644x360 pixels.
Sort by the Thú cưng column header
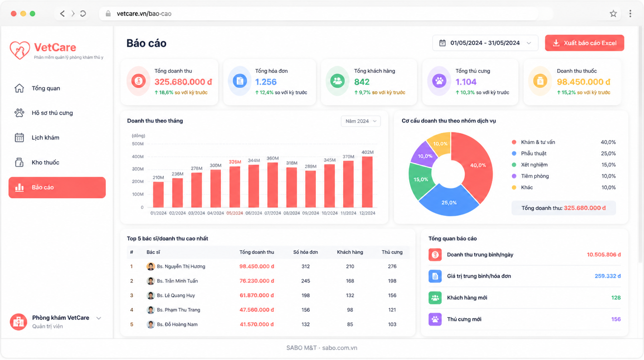pyautogui.click(x=392, y=252)
